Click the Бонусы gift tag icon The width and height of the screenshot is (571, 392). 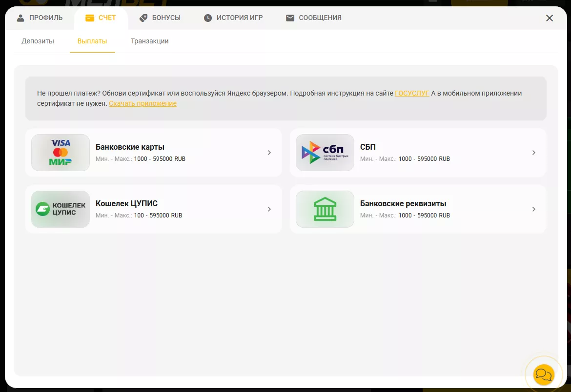143,18
